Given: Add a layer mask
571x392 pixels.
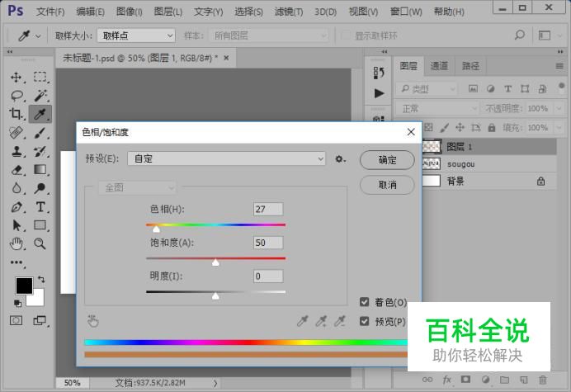Looking at the screenshot, I should tap(465, 380).
